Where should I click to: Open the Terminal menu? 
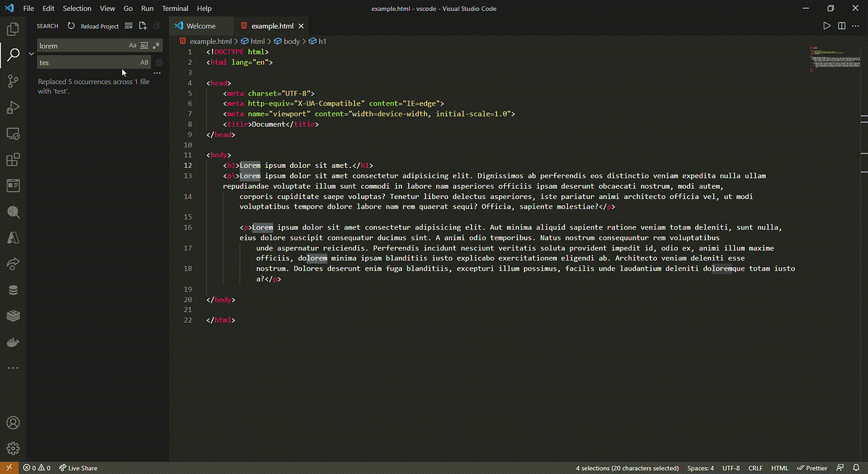174,8
